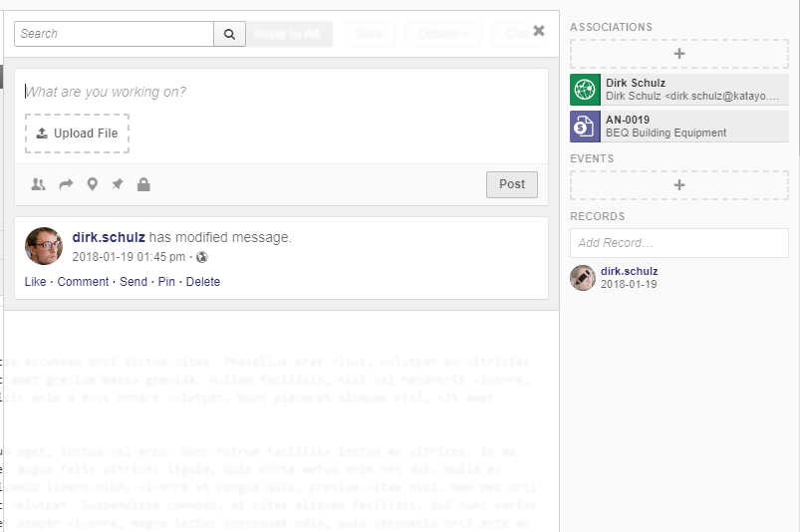Viewport: 800px width, 532px height.
Task: Click the Send link under the post
Action: [x=133, y=282]
